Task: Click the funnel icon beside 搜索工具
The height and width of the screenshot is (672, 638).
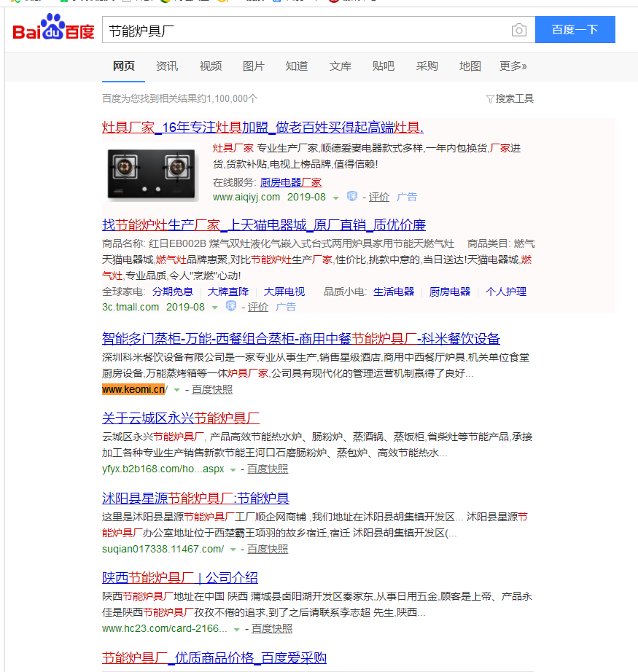Action: [x=490, y=99]
